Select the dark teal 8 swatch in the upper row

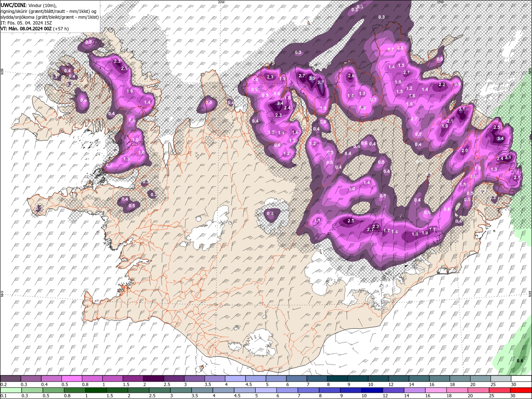tap(337, 379)
